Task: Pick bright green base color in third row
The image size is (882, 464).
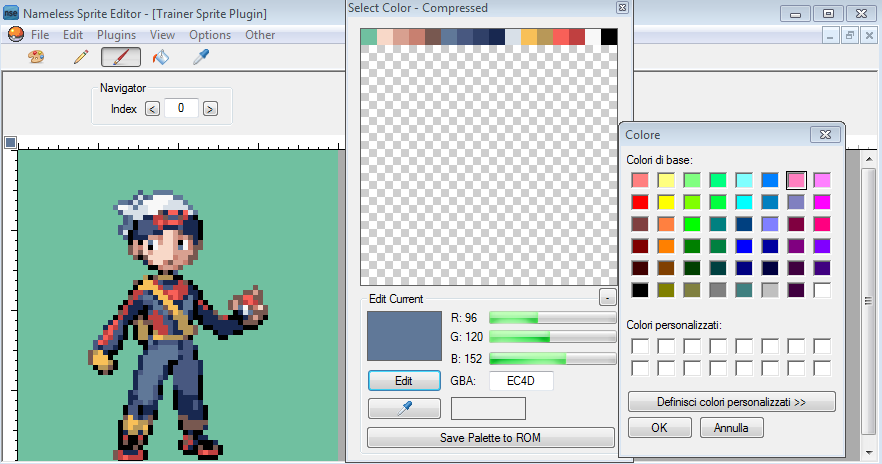Action: 692,224
